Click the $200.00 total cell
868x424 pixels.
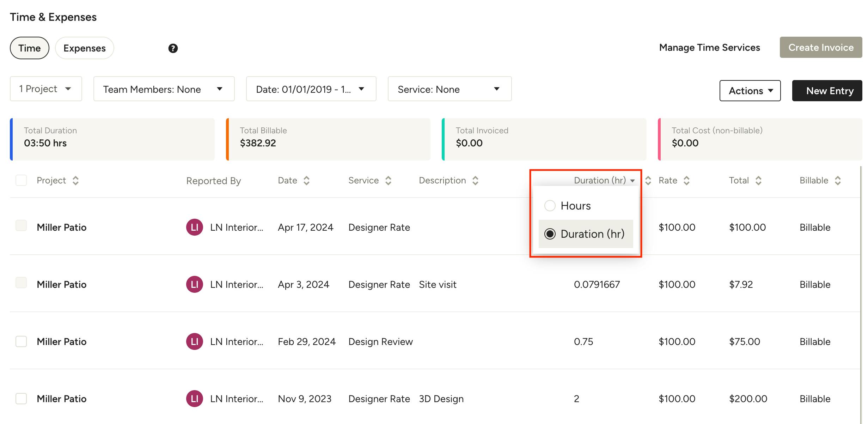pos(748,399)
